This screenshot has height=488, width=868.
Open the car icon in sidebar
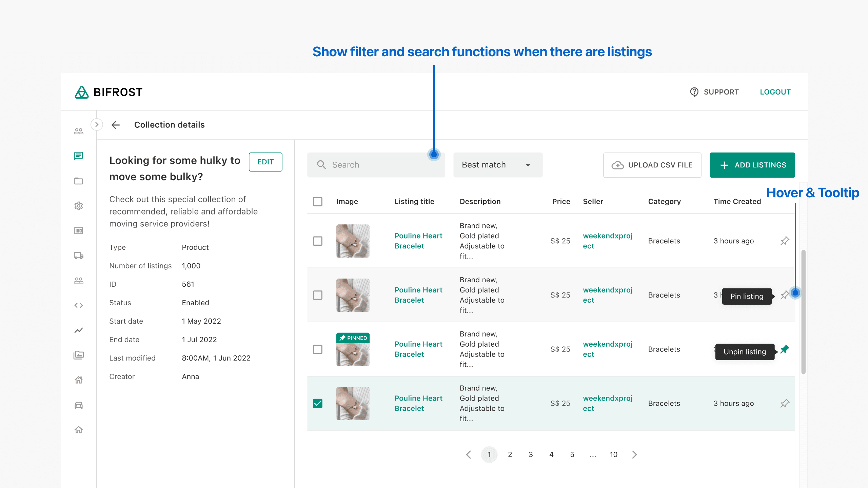pyautogui.click(x=79, y=405)
